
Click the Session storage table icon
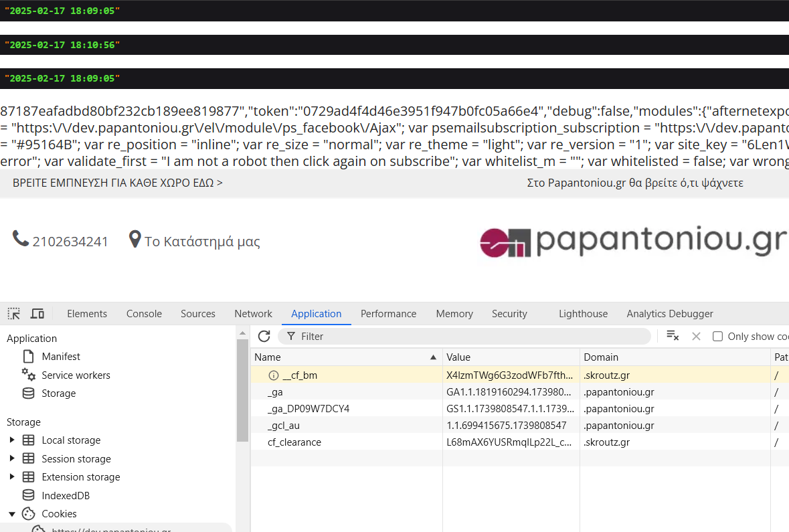tap(29, 458)
